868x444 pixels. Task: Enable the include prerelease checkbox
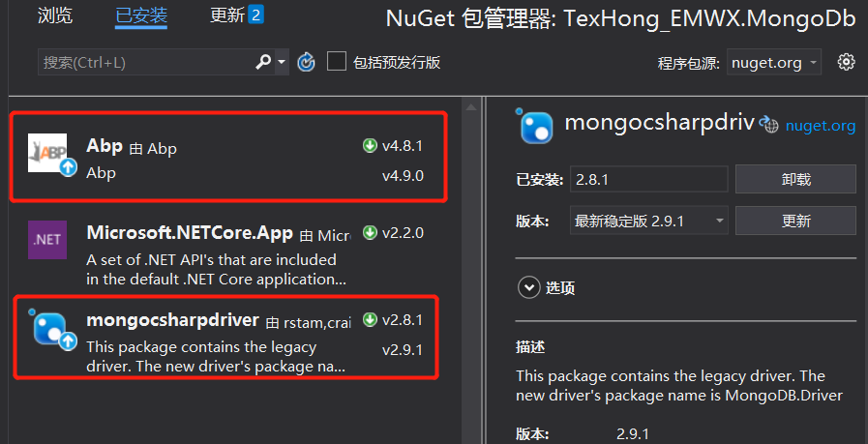click(337, 62)
